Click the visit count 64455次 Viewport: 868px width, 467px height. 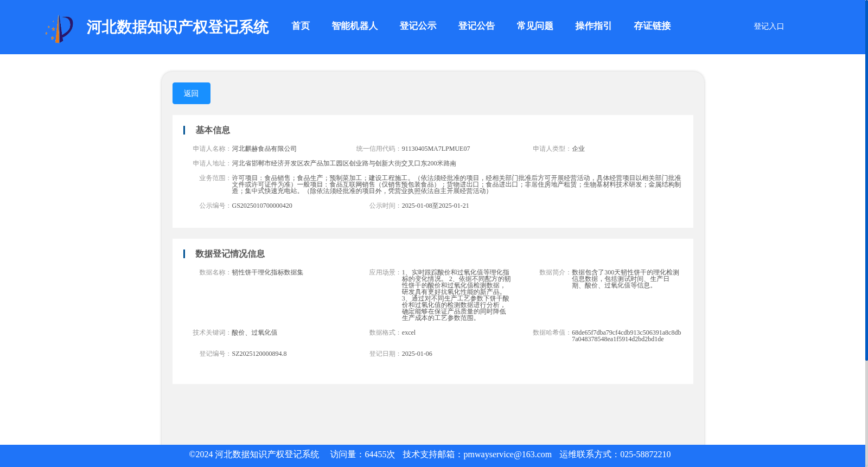[380, 455]
